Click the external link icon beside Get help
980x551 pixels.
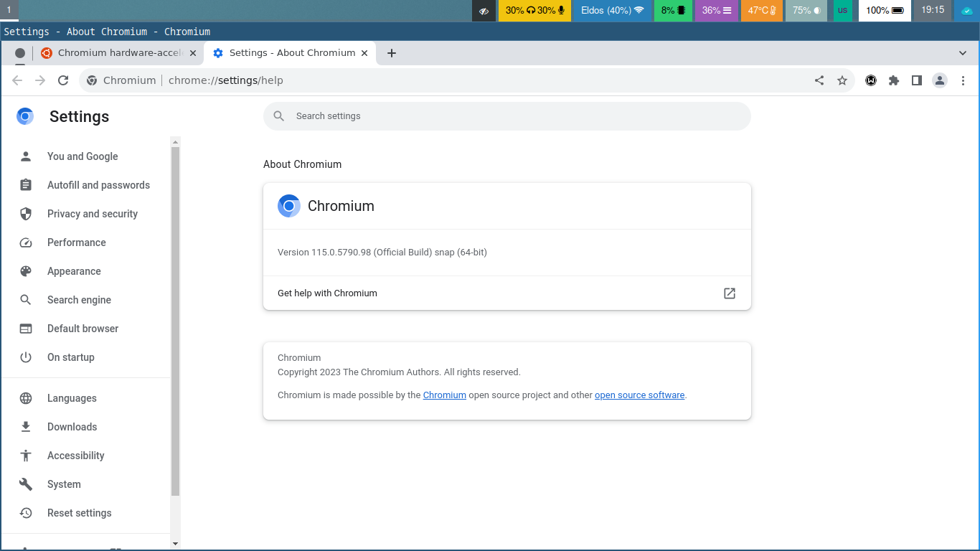click(x=729, y=293)
